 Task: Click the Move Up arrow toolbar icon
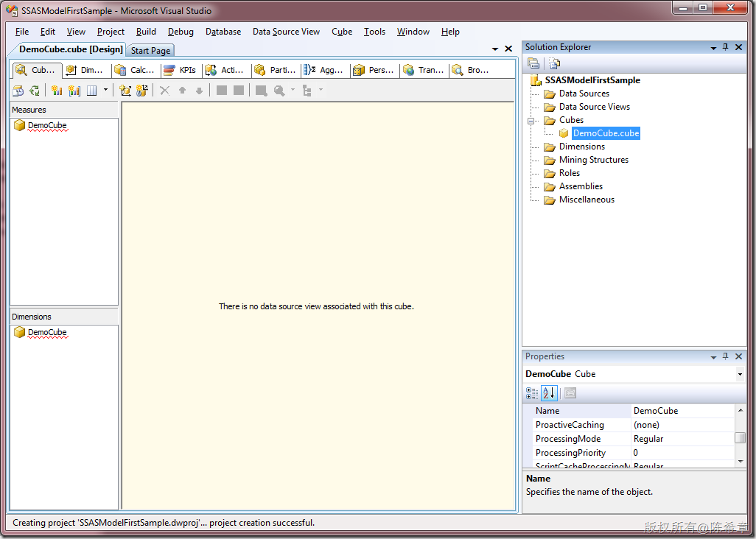tap(182, 91)
